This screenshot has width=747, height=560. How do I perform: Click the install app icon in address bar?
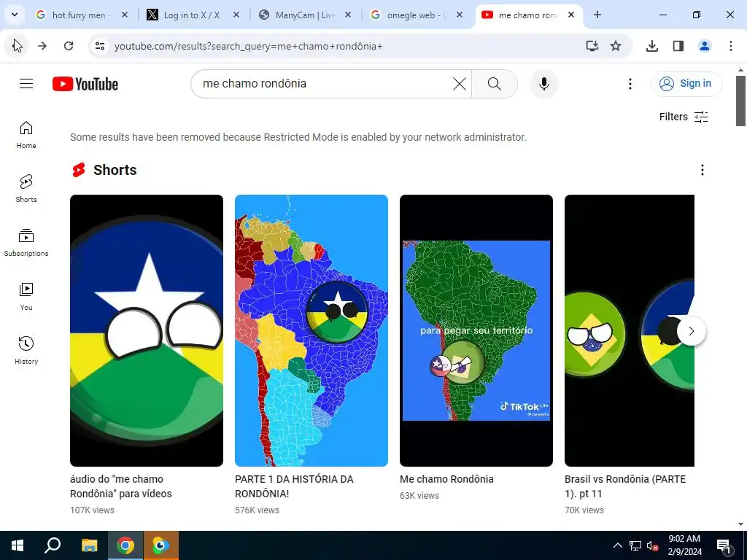point(592,46)
